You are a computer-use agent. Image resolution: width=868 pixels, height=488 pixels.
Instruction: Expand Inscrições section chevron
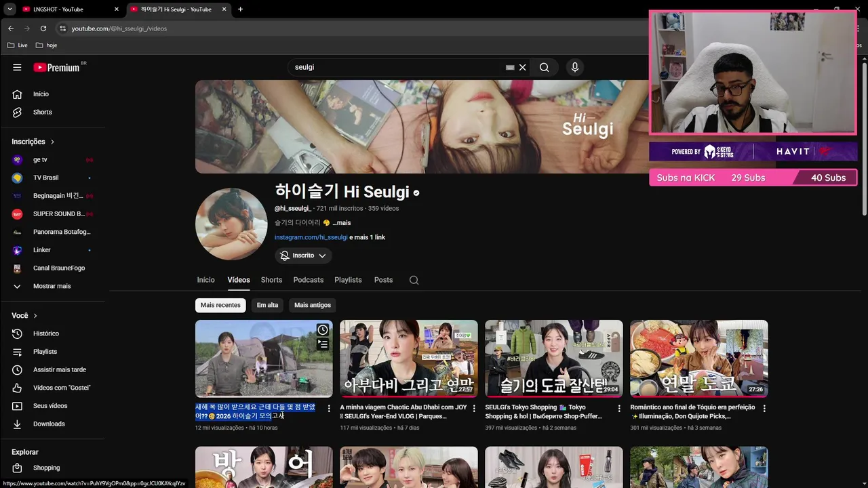[52, 142]
